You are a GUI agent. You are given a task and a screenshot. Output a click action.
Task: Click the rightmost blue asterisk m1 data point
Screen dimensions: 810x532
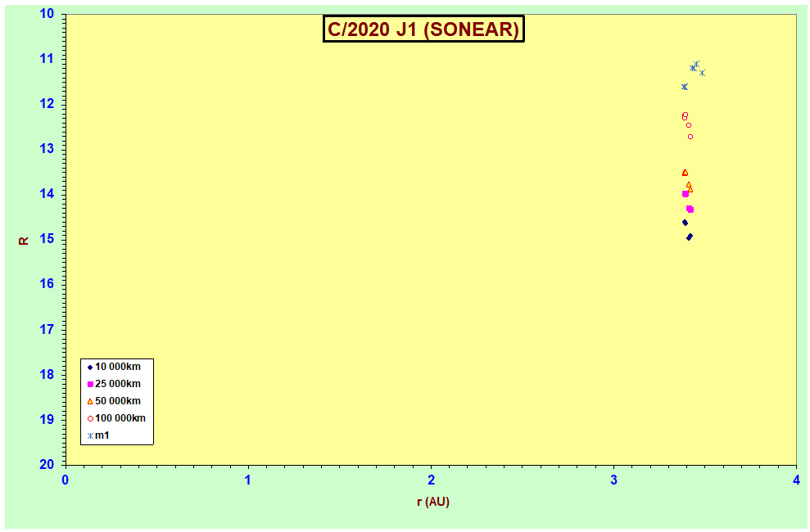coord(702,73)
